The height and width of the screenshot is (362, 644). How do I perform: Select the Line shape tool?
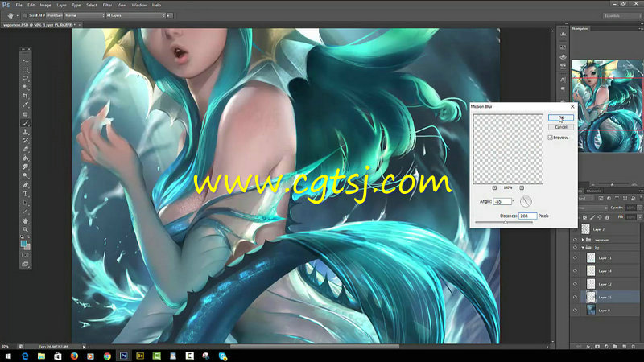pos(25,212)
